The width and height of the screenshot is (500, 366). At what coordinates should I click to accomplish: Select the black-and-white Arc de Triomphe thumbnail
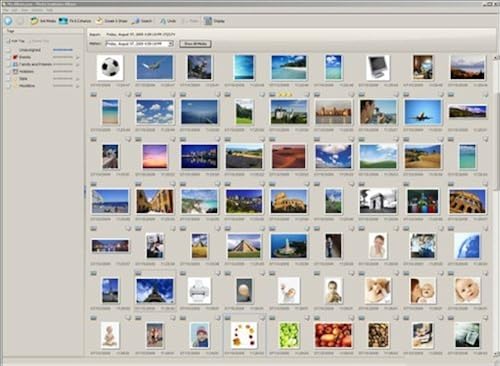tap(378, 201)
